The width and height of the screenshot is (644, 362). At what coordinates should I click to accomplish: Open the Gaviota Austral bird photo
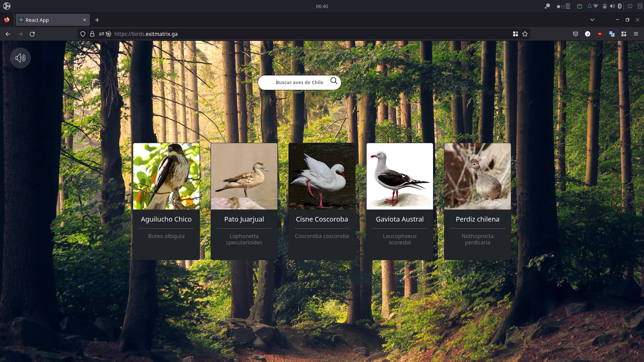pyautogui.click(x=400, y=176)
